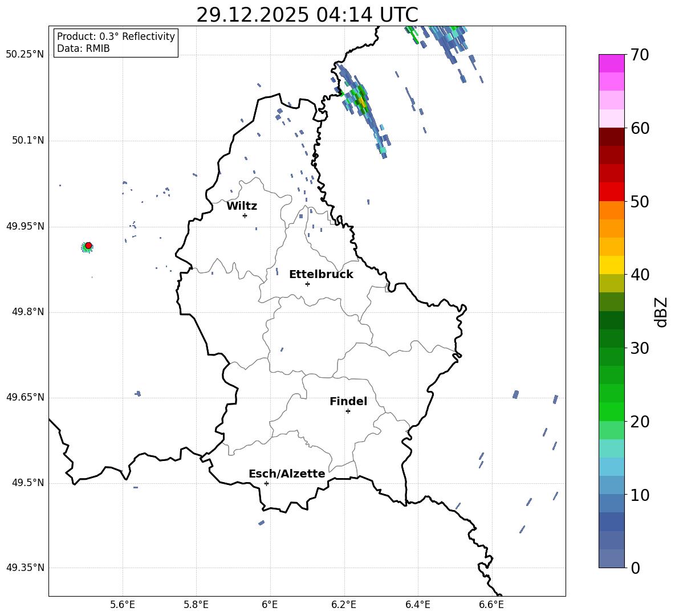The width and height of the screenshot is (675, 616).
Task: Click the cross marker below Wiltz label
Action: pos(245,215)
